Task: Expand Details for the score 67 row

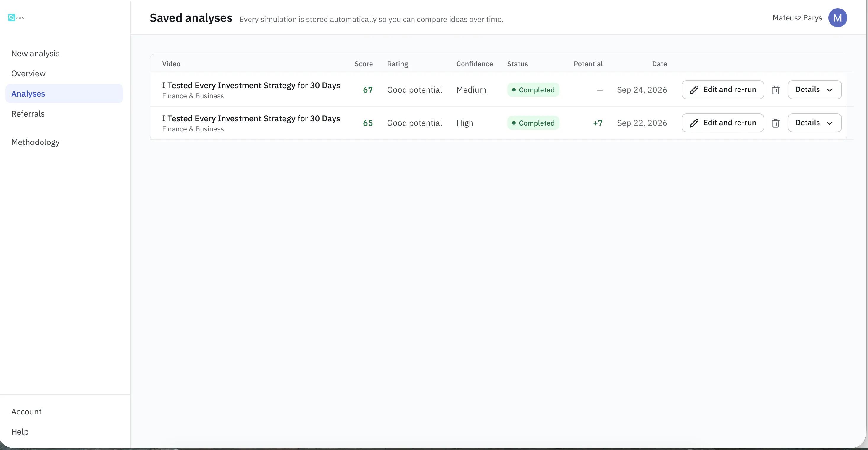Action: (x=814, y=90)
